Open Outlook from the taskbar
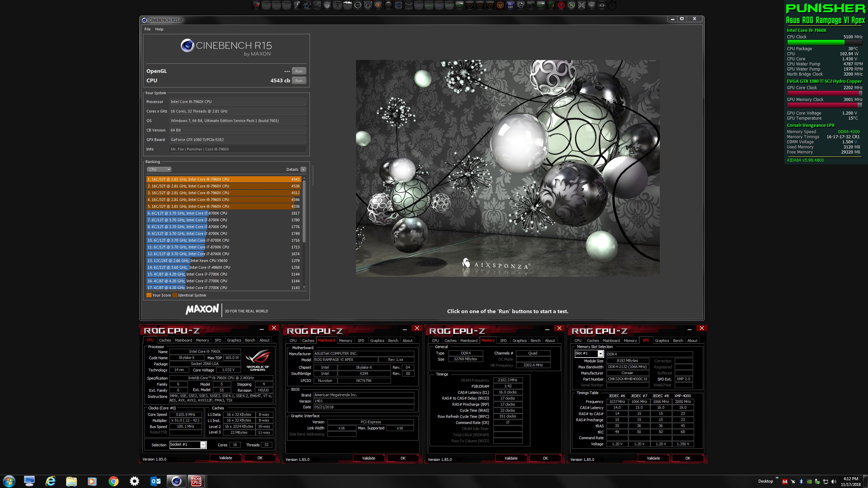The width and height of the screenshot is (868, 488). tap(156, 481)
